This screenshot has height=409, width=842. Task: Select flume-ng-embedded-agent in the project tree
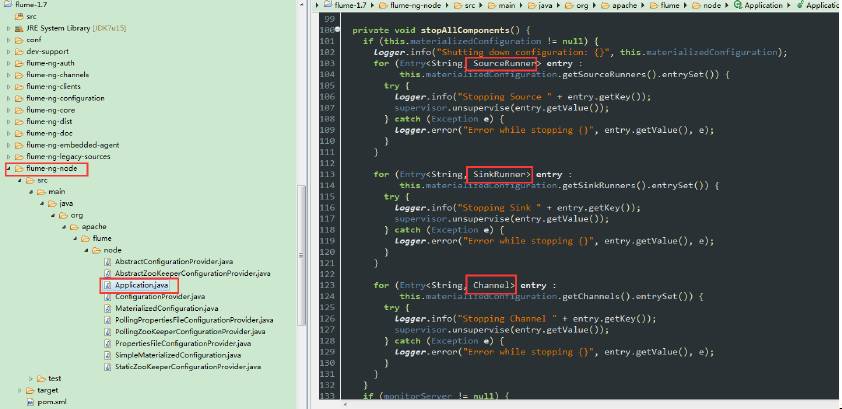[x=72, y=145]
